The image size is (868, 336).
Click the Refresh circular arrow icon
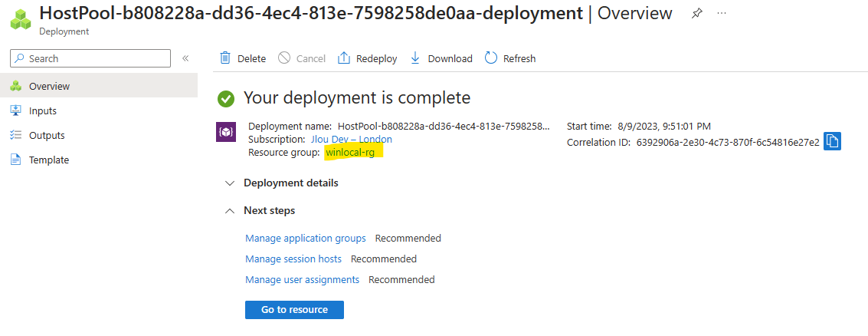(x=491, y=58)
